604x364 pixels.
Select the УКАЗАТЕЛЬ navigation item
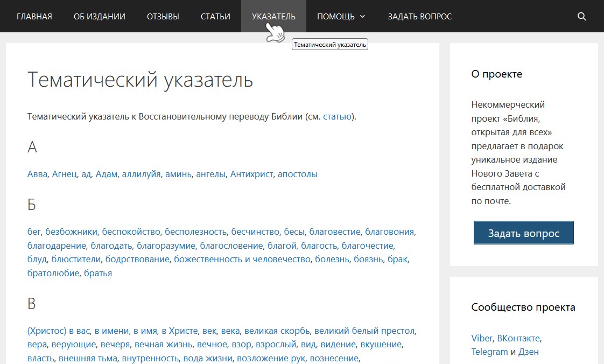(273, 16)
